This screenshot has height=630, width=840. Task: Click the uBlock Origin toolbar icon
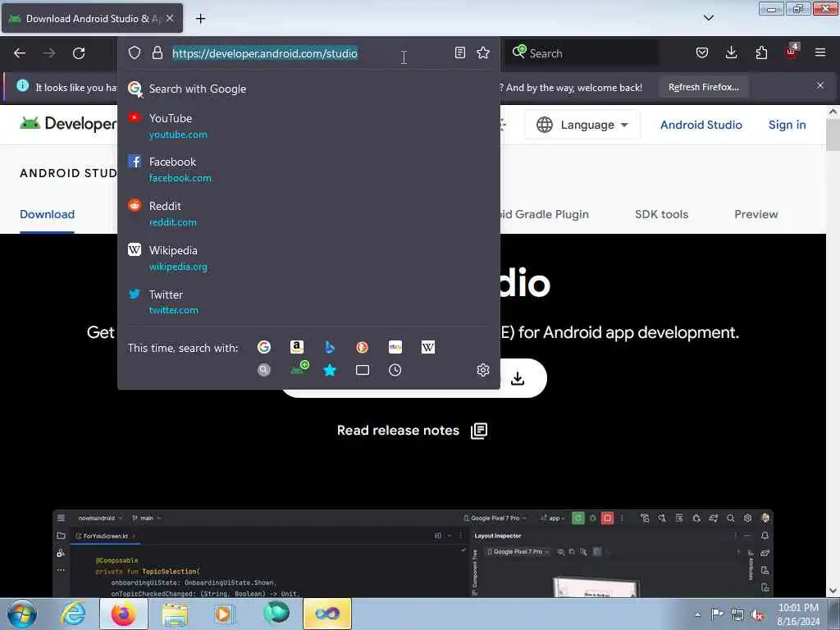[x=792, y=52]
